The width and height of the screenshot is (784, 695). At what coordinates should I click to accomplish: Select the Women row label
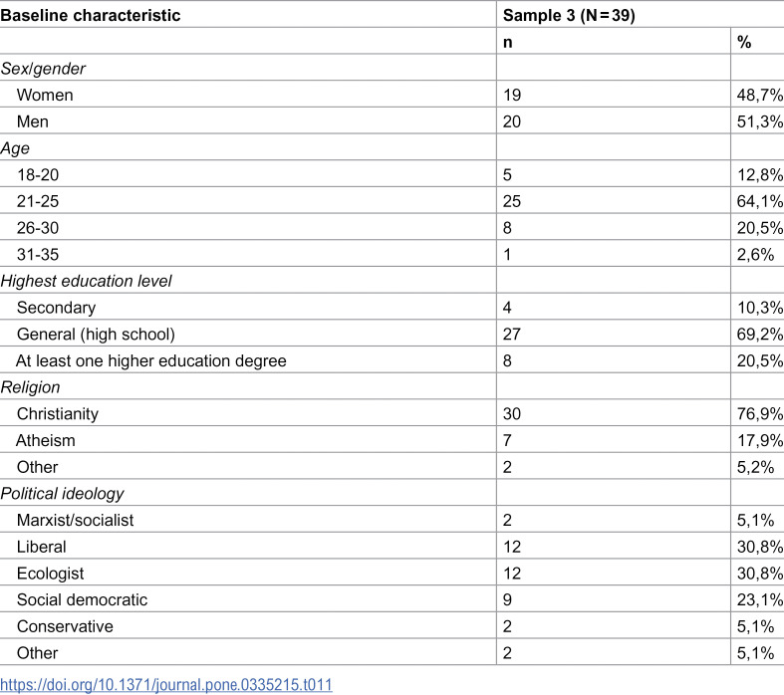click(x=45, y=95)
